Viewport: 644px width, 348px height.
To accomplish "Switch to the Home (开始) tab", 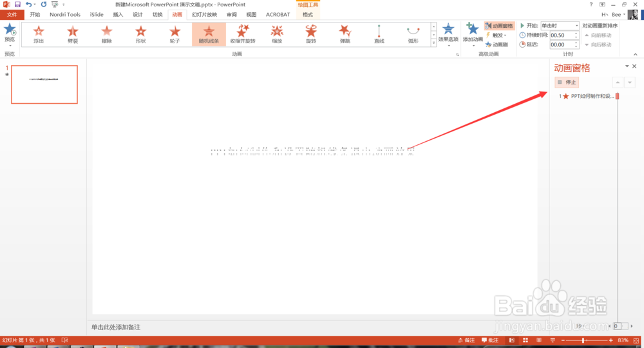I will pyautogui.click(x=35, y=14).
